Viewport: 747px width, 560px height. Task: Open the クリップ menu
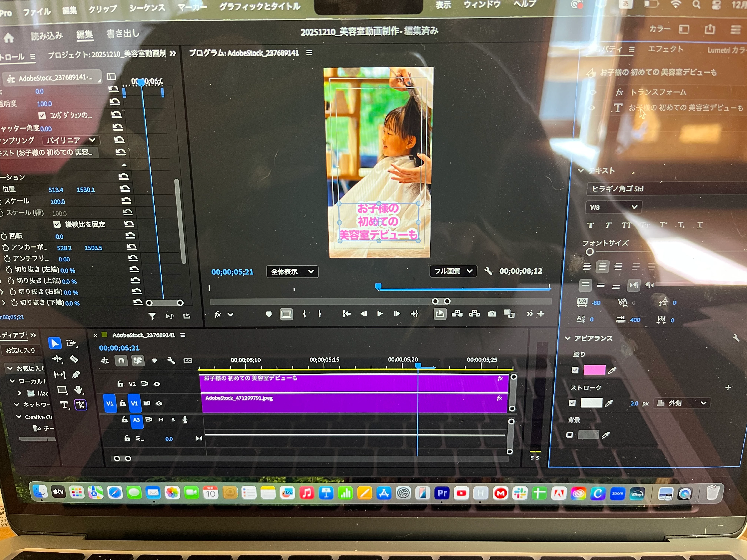(103, 9)
